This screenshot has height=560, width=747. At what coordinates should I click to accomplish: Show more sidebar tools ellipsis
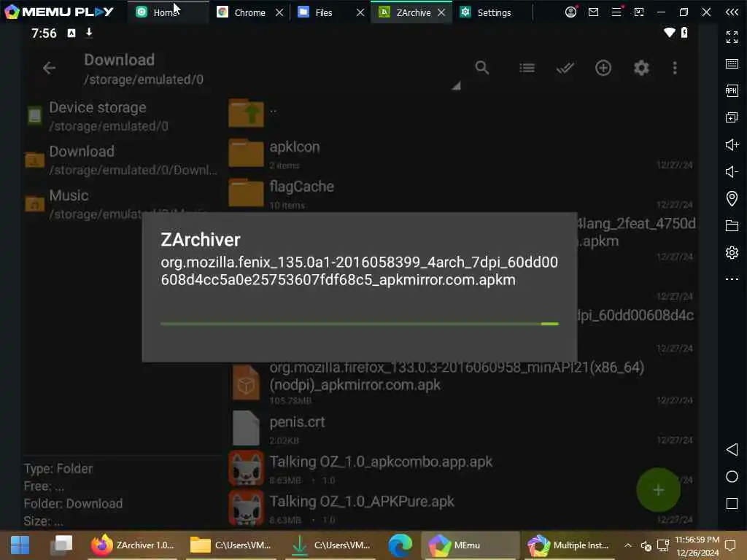click(732, 279)
